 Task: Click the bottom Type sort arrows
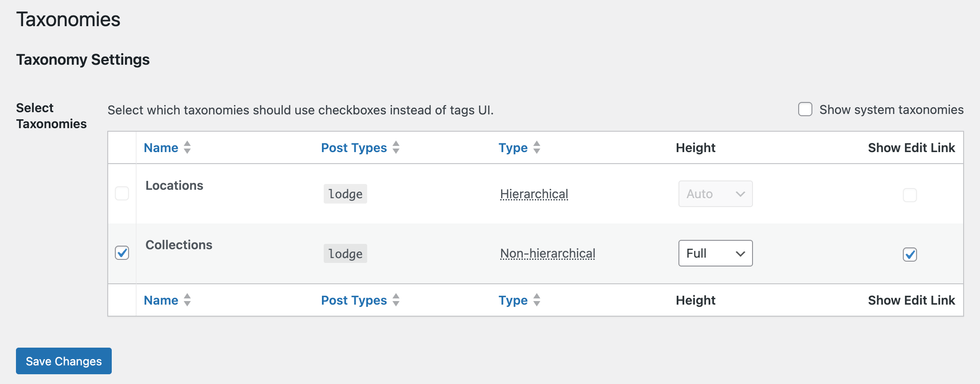[537, 300]
